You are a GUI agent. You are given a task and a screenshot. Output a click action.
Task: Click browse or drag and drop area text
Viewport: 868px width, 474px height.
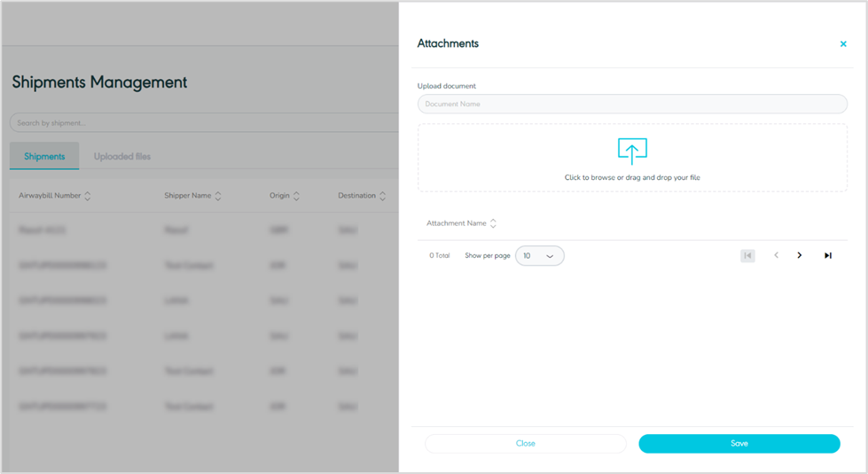coord(631,178)
